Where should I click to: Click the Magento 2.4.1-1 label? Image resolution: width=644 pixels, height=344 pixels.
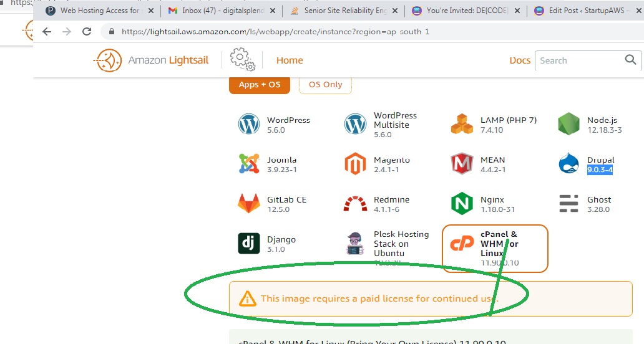coord(392,165)
